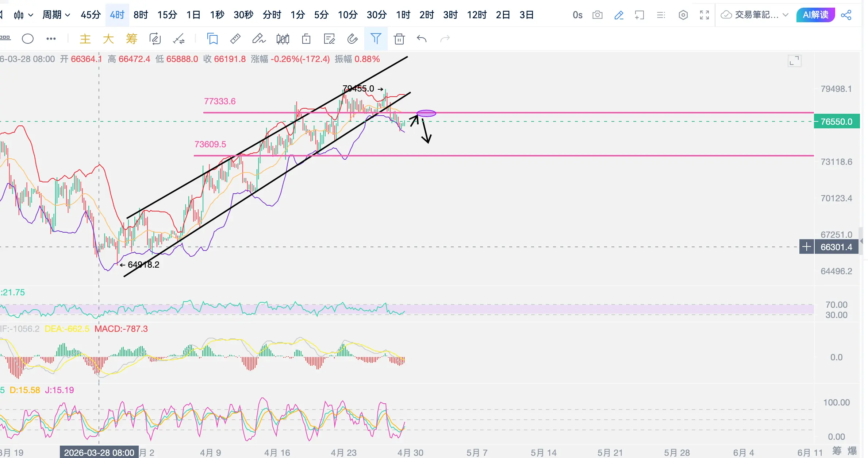Click the share icon
Viewport: 868px width, 458px height.
pyautogui.click(x=846, y=15)
